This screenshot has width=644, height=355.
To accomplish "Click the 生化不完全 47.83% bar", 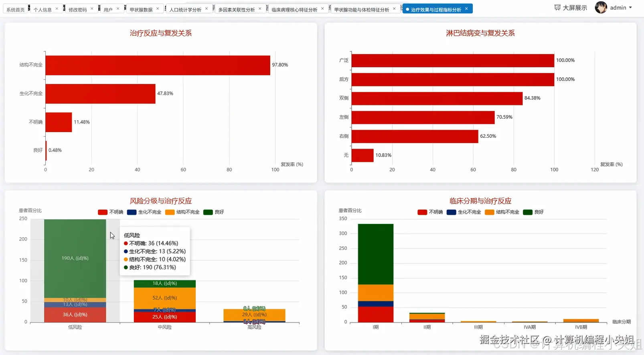I will [x=100, y=93].
